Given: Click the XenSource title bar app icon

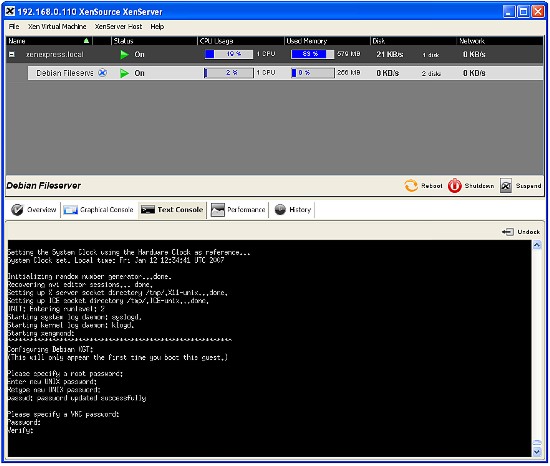Looking at the screenshot, I should point(10,12).
